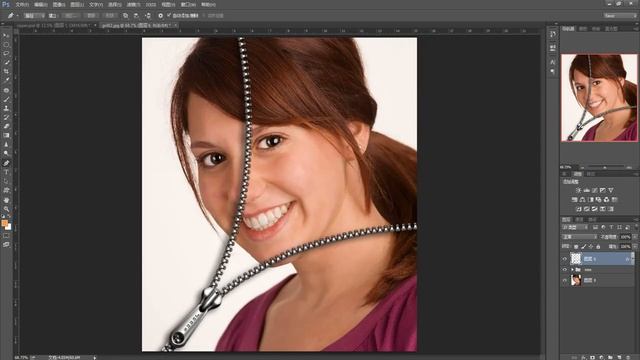Click the Vibrance adjustment icon
The width and height of the screenshot is (640, 360).
tap(611, 190)
